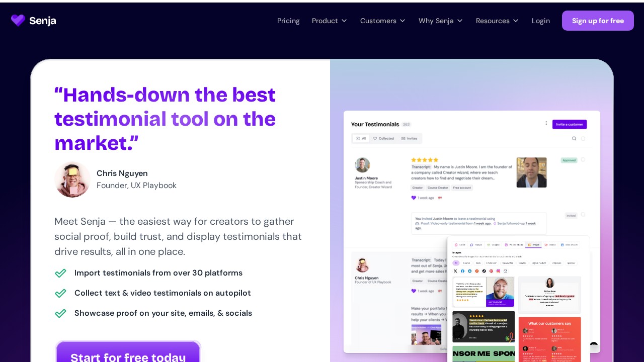Click the email envelope icon in Images panel
This screenshot has width=644, height=362.
click(x=506, y=271)
